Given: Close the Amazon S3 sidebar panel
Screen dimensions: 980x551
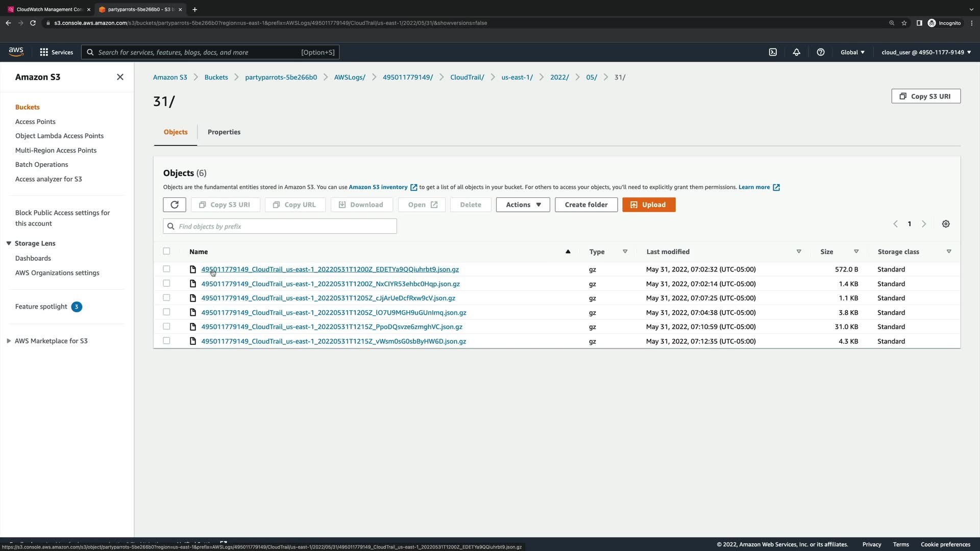Looking at the screenshot, I should tap(120, 77).
